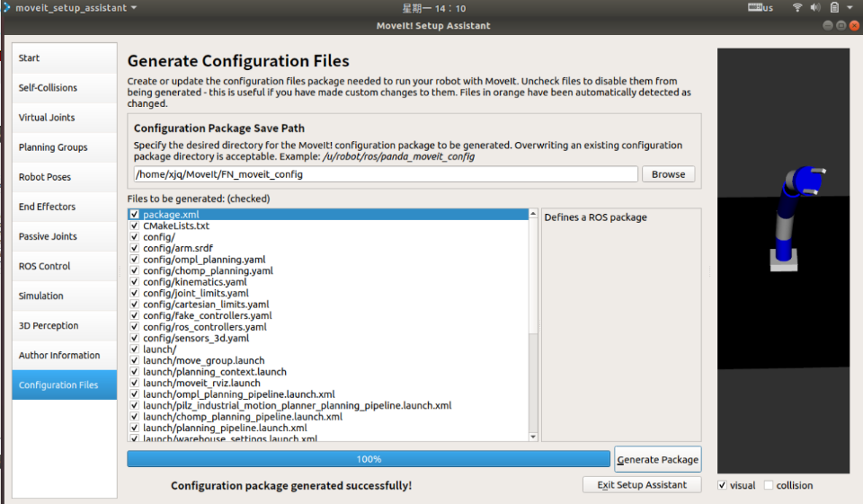This screenshot has width=863, height=504.
Task: Open the battery status indicator
Action: pos(834,8)
